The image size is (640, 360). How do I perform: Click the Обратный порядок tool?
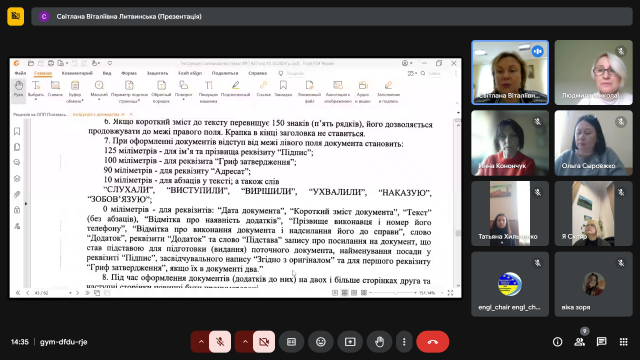click(x=161, y=91)
